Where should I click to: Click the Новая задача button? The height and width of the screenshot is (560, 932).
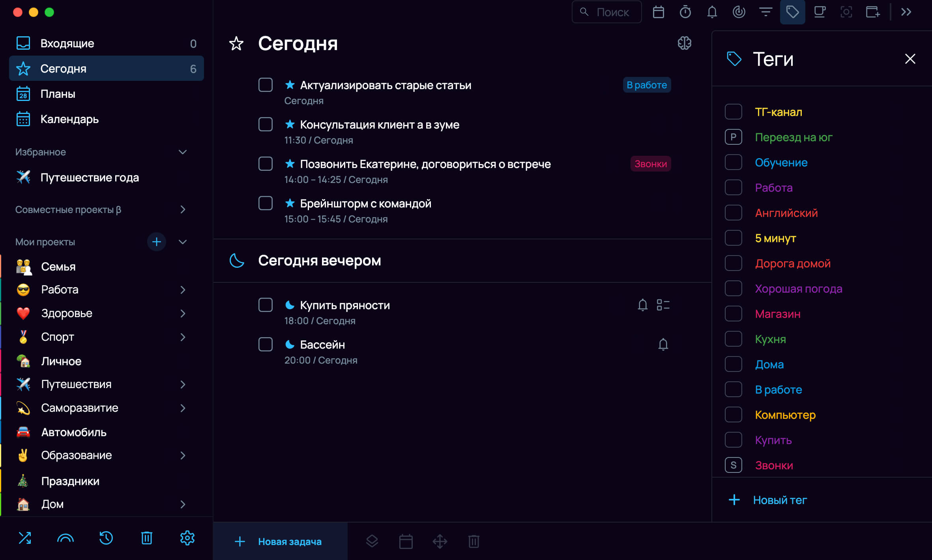[x=280, y=541]
